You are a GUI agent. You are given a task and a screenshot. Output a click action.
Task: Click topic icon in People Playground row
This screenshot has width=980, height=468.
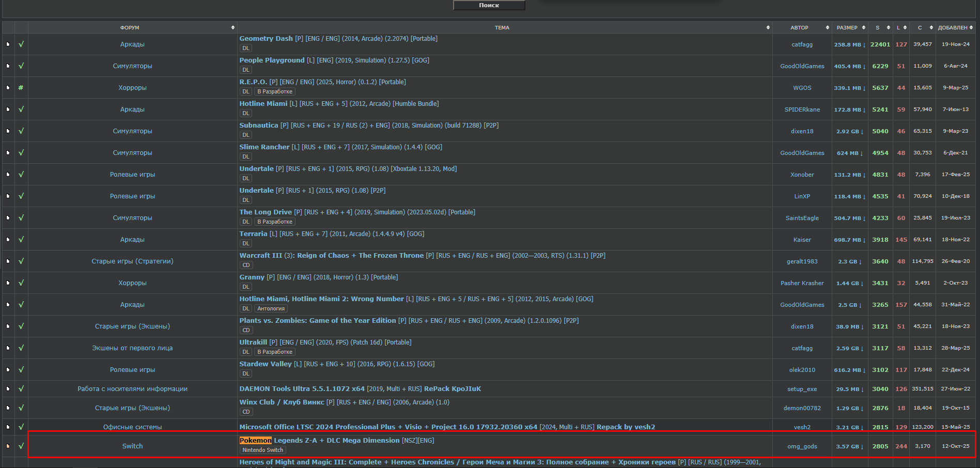(8, 66)
